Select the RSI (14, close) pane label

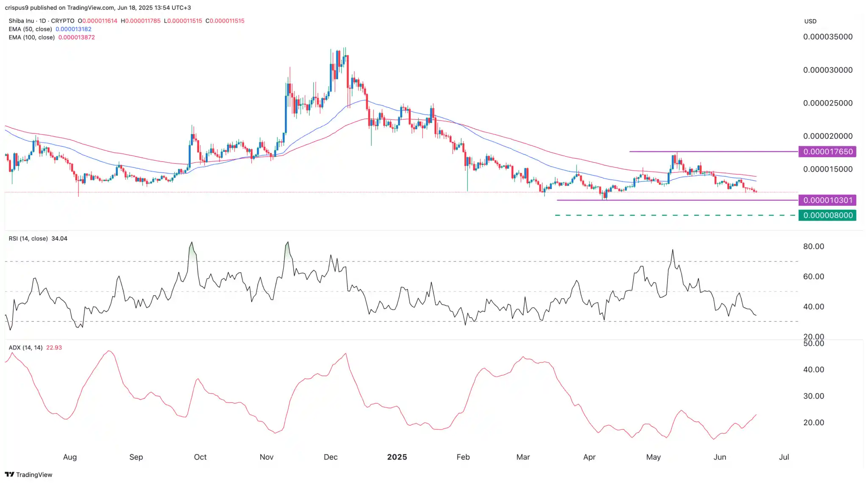[28, 239]
